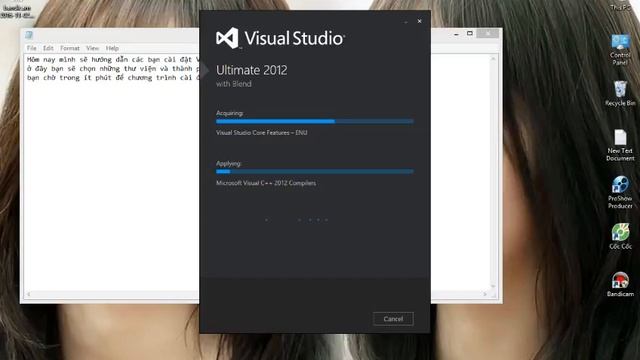Select the This PC desktop icon
The height and width of the screenshot is (360, 640).
point(620,7)
